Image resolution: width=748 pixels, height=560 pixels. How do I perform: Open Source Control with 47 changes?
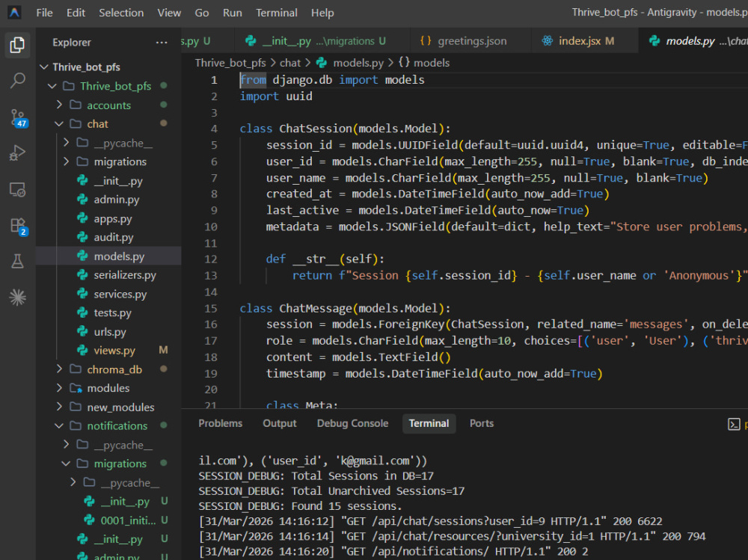pos(18,117)
